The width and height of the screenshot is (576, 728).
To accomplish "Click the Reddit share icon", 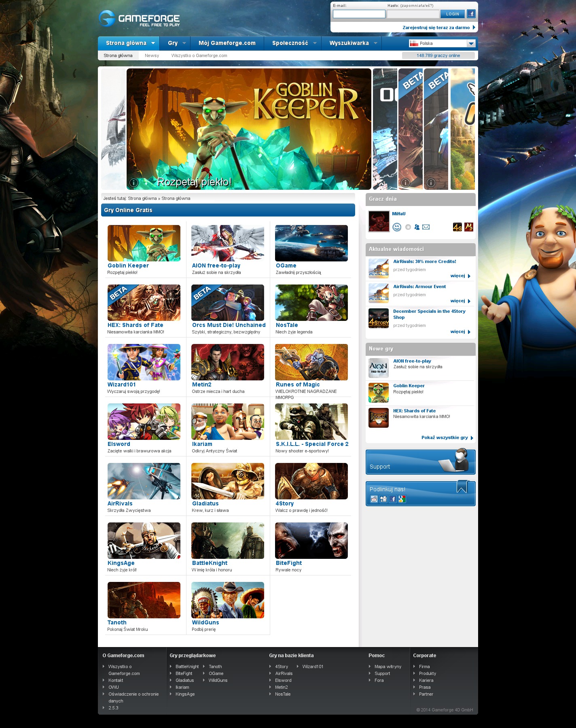I will (374, 499).
